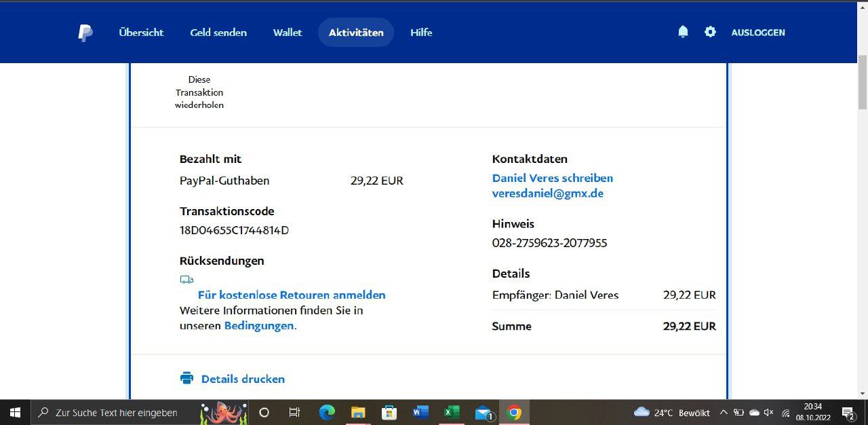Open Word from the taskbar
Screen dimensions: 868x425
(420, 412)
